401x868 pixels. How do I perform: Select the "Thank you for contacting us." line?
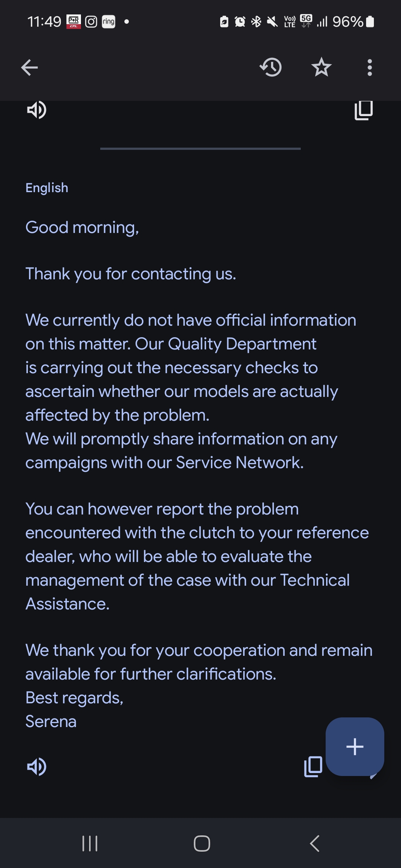tap(131, 274)
